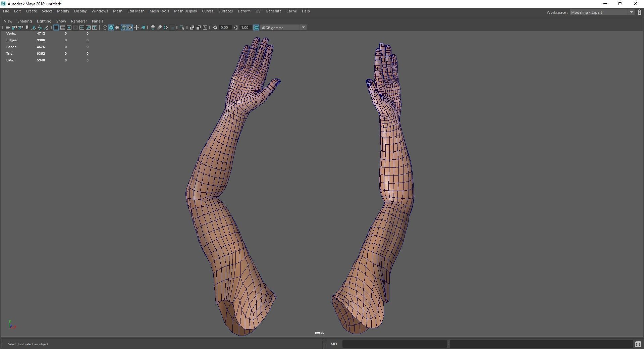Click the Motion Blur icon
644x349 pixels.
[x=159, y=28]
